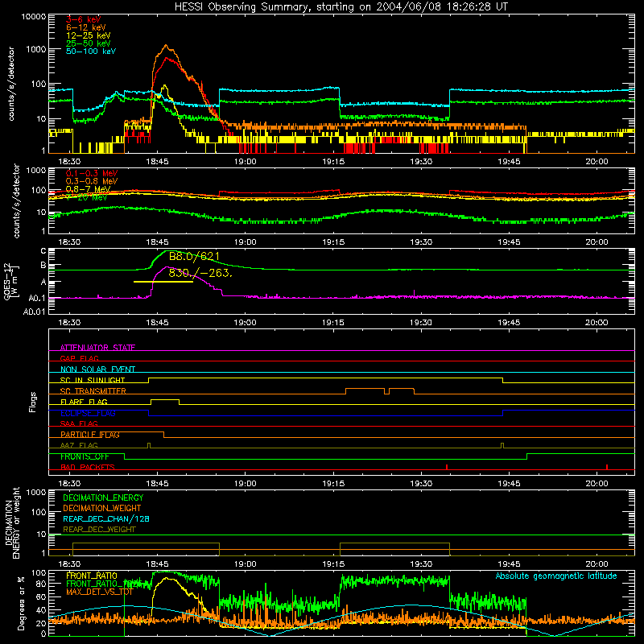The image size is (644, 644).
Task: Click the SC_IN_SUNLIGHT flag label
Action: [x=93, y=380]
